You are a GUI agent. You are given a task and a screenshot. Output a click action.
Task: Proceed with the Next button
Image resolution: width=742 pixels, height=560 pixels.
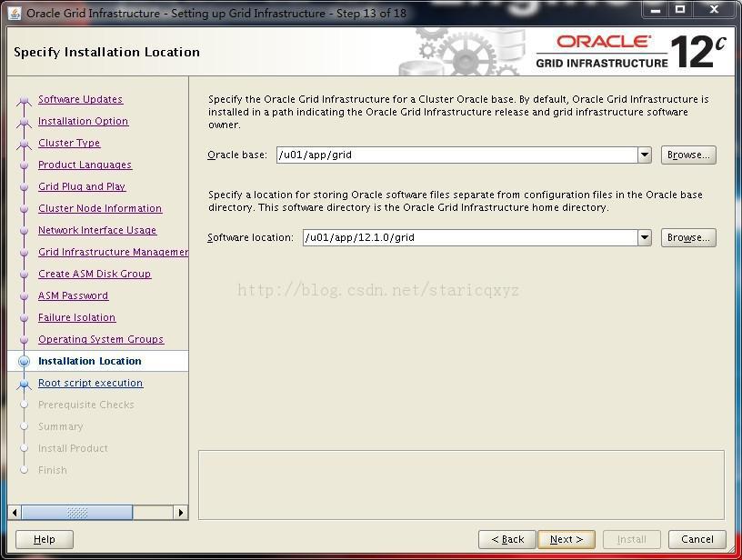point(567,540)
